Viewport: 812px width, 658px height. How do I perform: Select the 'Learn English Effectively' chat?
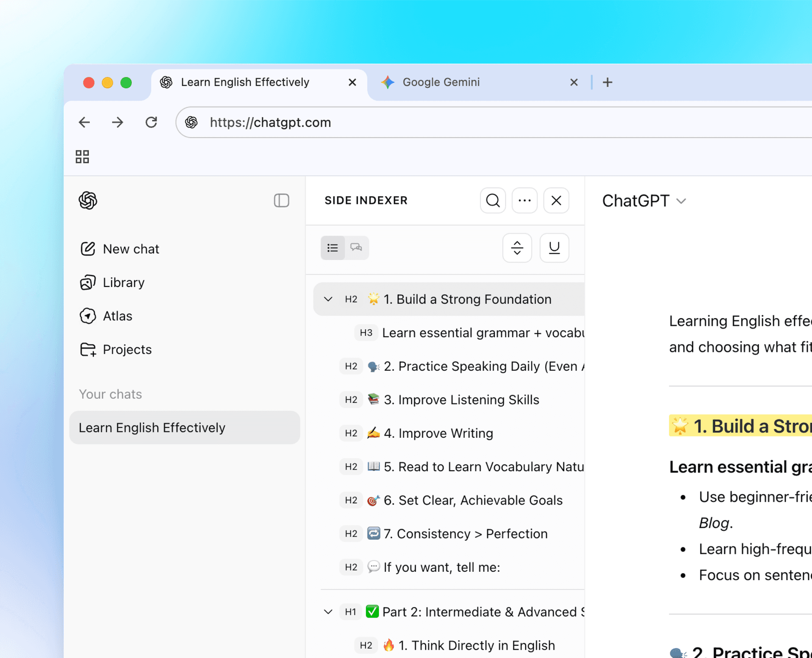pyautogui.click(x=152, y=427)
